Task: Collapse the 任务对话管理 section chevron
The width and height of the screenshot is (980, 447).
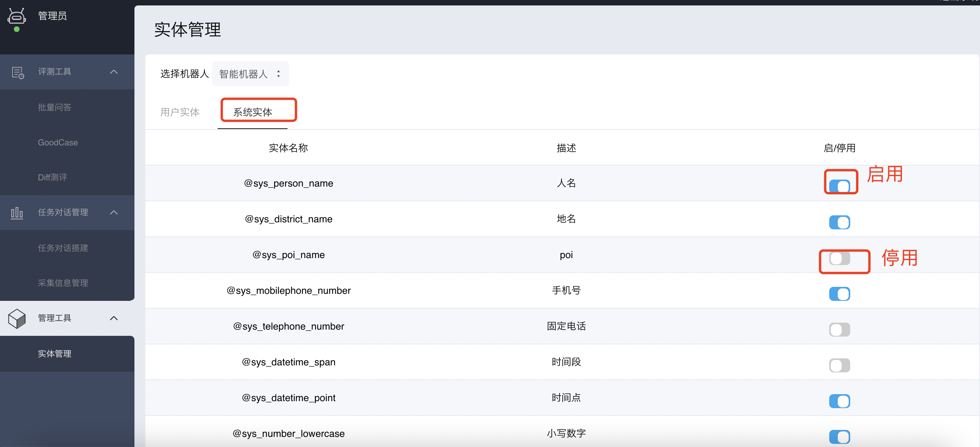Action: [114, 213]
